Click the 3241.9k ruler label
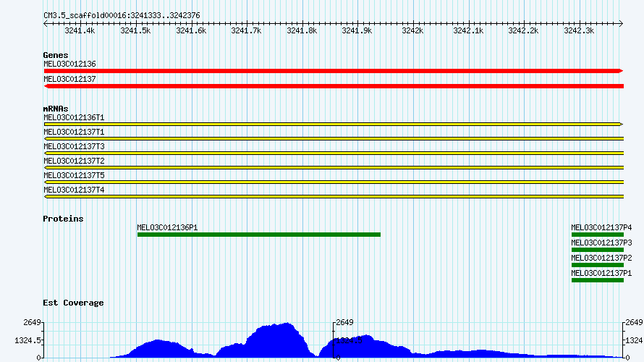 coord(357,31)
